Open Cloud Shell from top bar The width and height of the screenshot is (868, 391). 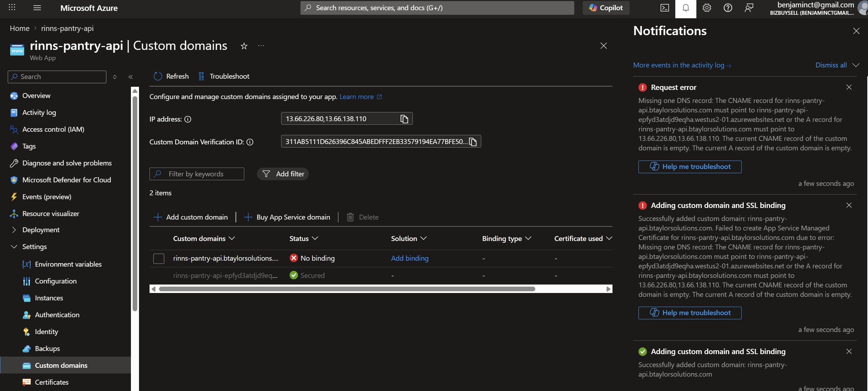pos(664,8)
